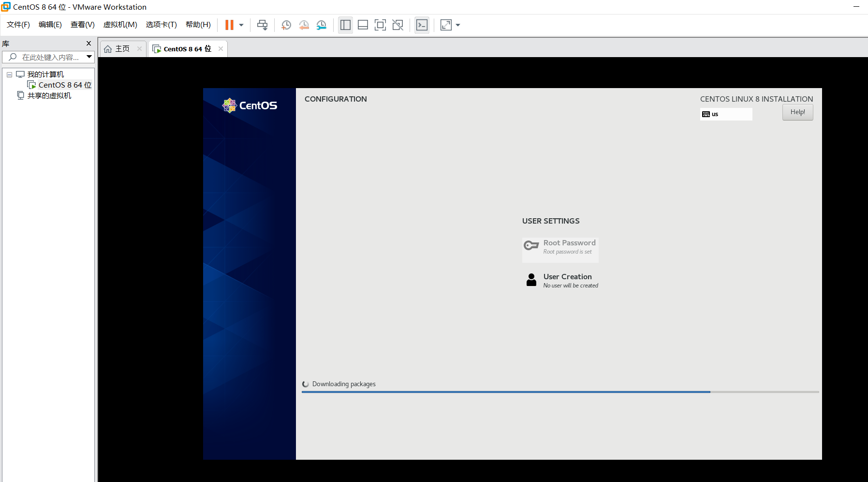The width and height of the screenshot is (868, 482).
Task: Collapse the 我的计算机 tree node
Action: click(9, 75)
